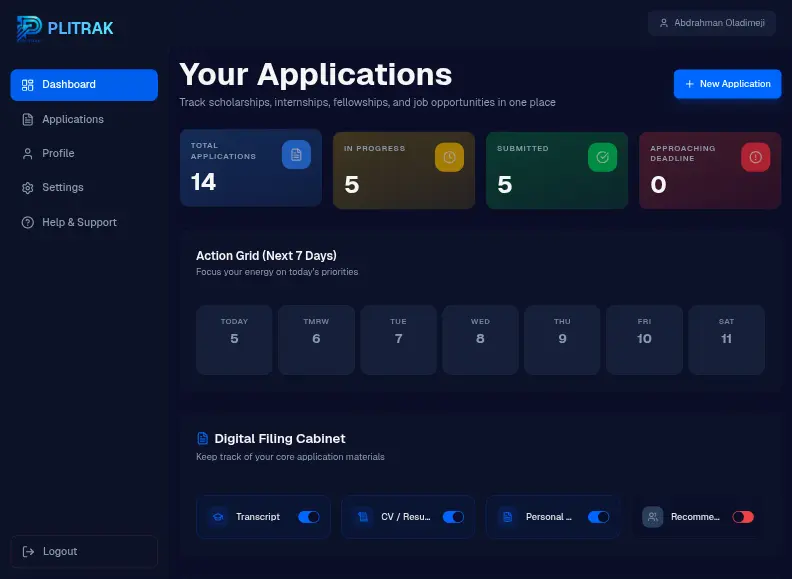Click the PLITRAK brand name
This screenshot has width=792, height=579.
tap(80, 28)
